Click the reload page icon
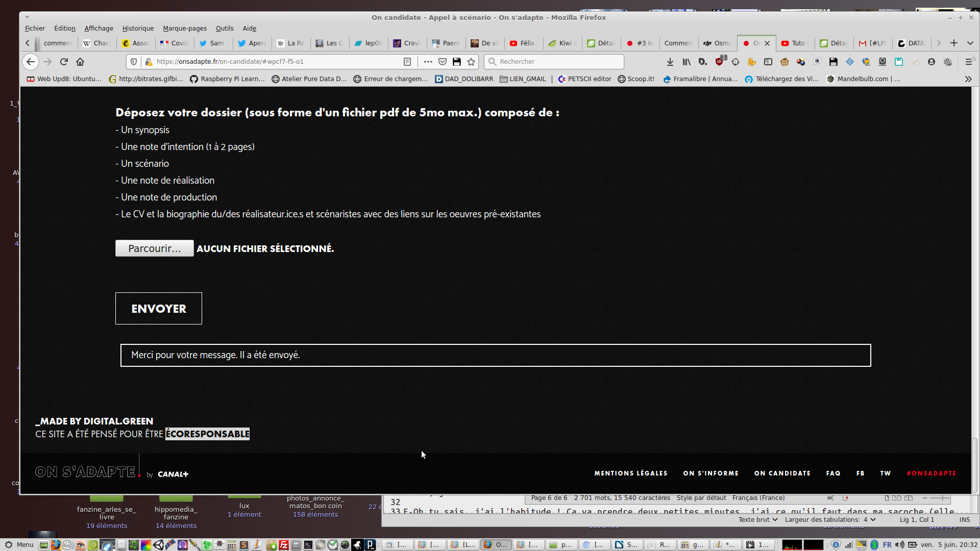Viewport: 980px width, 551px height. (x=64, y=62)
